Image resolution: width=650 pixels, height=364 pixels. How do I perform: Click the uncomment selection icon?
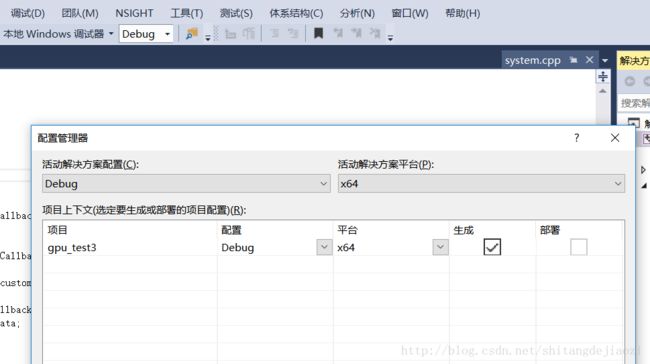293,33
